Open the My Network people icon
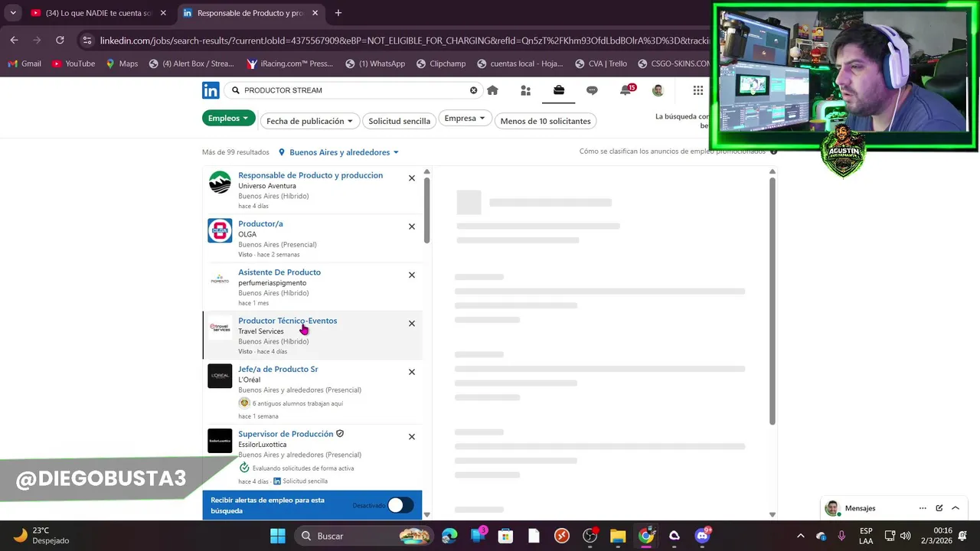Screen dimensions: 980x551 (525, 90)
